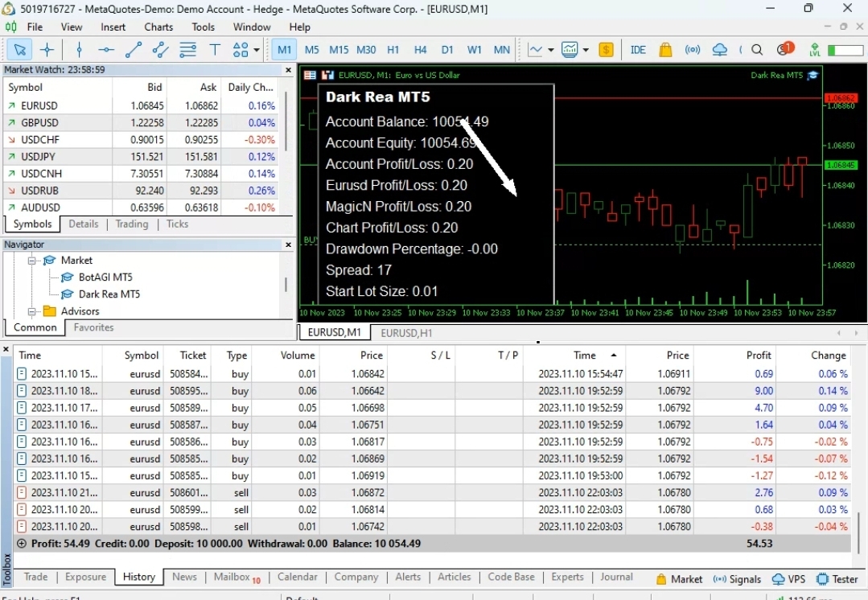The height and width of the screenshot is (600, 868).
Task: Switch chart to H4 timeframe
Action: click(x=420, y=50)
